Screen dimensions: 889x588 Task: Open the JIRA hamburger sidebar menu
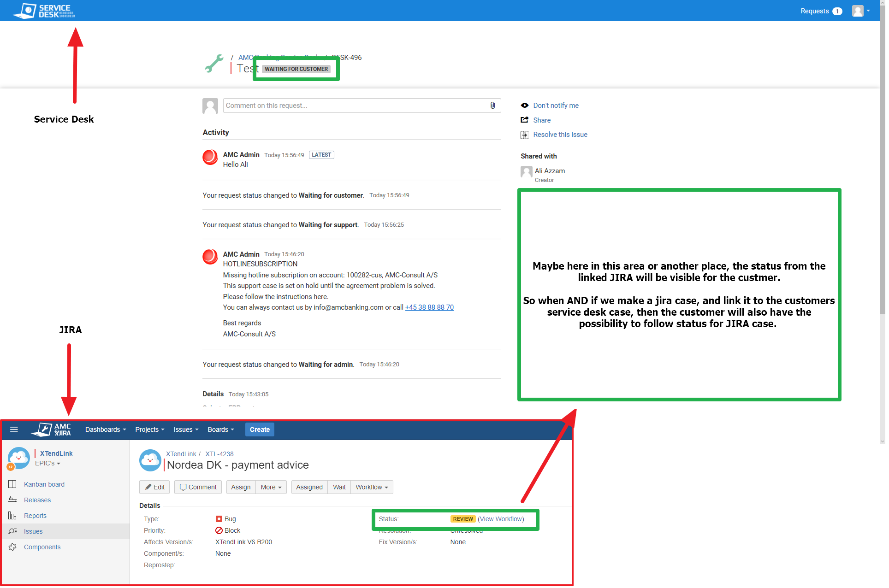tap(14, 429)
